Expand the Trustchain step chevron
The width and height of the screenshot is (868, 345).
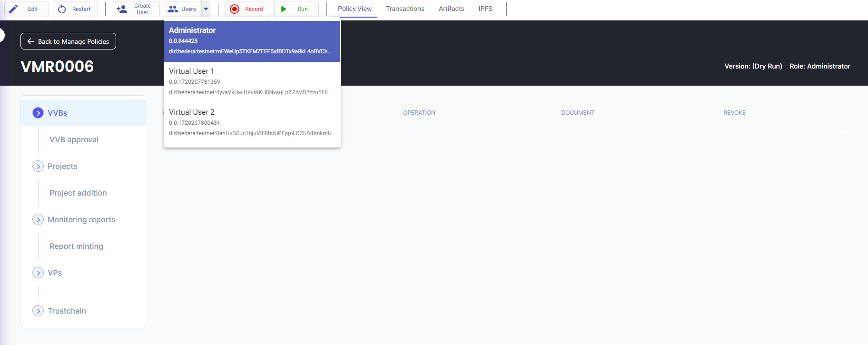click(x=38, y=311)
